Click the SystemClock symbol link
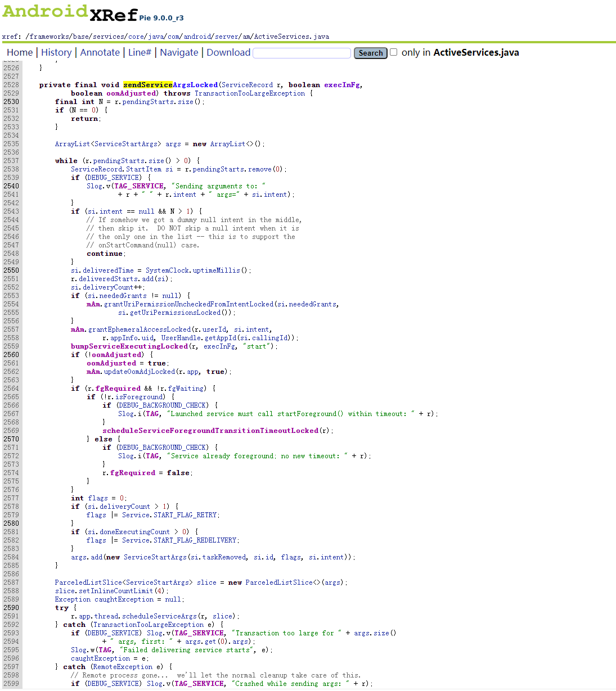This screenshot has height=691, width=616. [167, 270]
